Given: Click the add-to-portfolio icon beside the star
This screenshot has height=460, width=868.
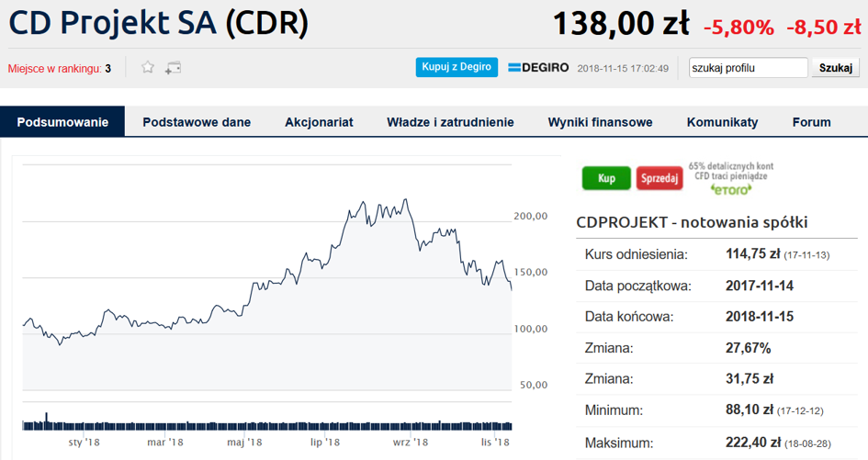Looking at the screenshot, I should [x=173, y=67].
